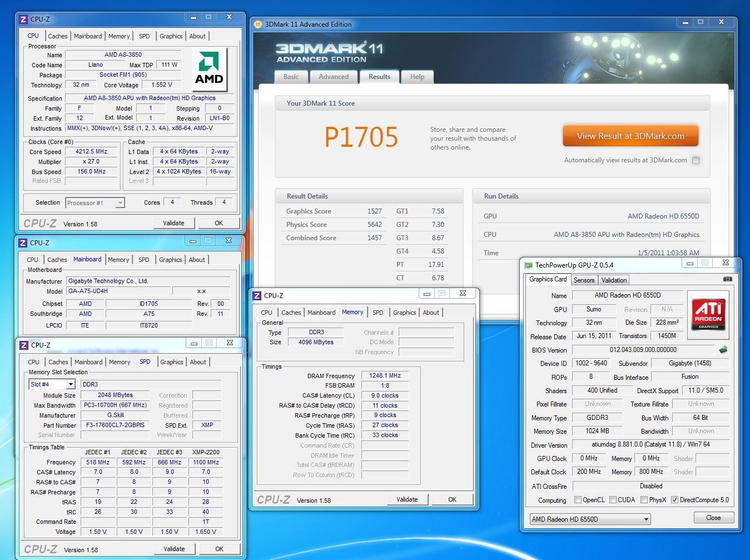The image size is (750, 560).
Task: Click Validate in CPU-Z SPD window
Action: (174, 549)
